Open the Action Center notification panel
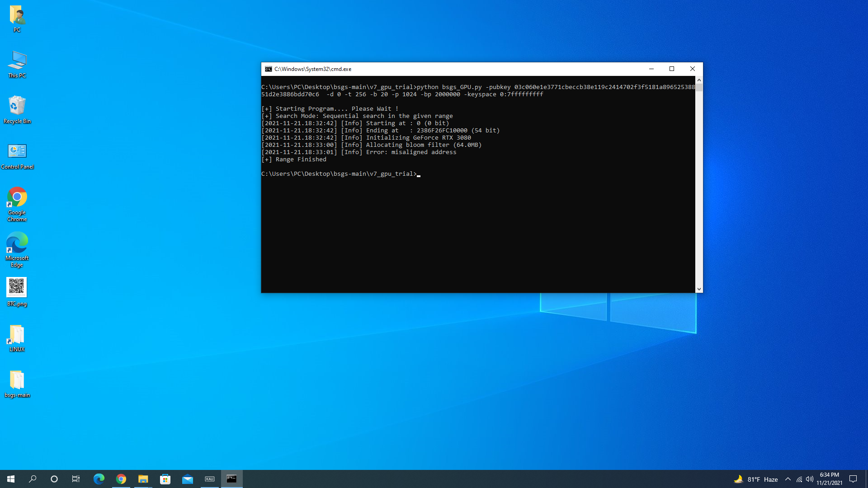 point(853,479)
